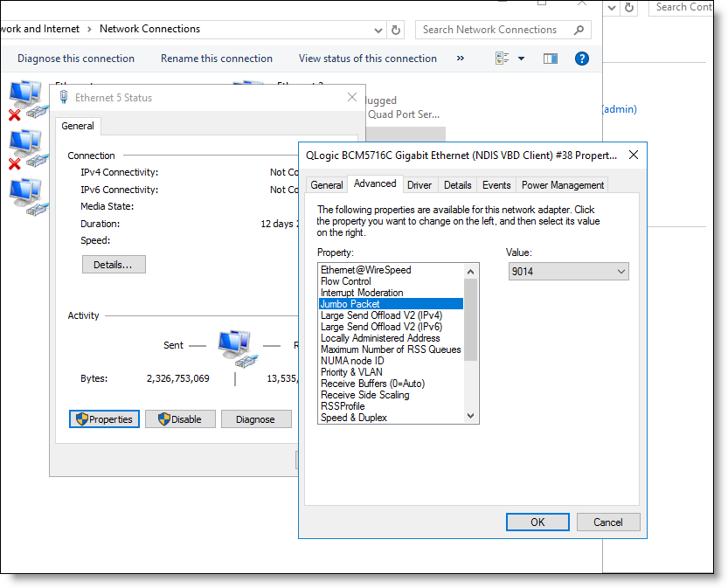The height and width of the screenshot is (588, 728).
Task: Click View status of this connection
Action: tap(368, 59)
